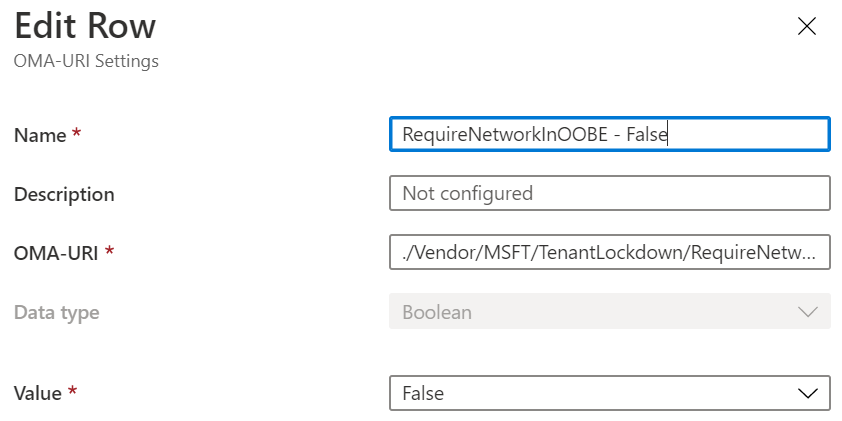Click the word 'False' inside the Name field

point(646,134)
